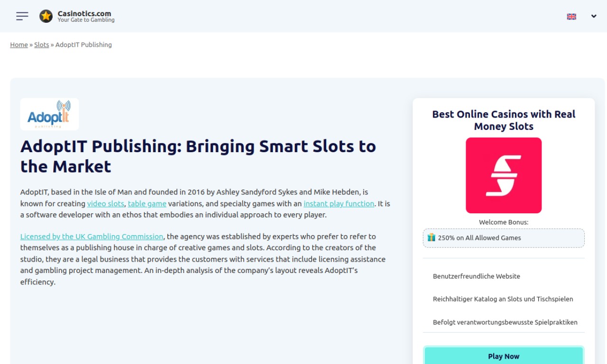Follow the video slots link
The width and height of the screenshot is (607, 364).
tap(105, 203)
